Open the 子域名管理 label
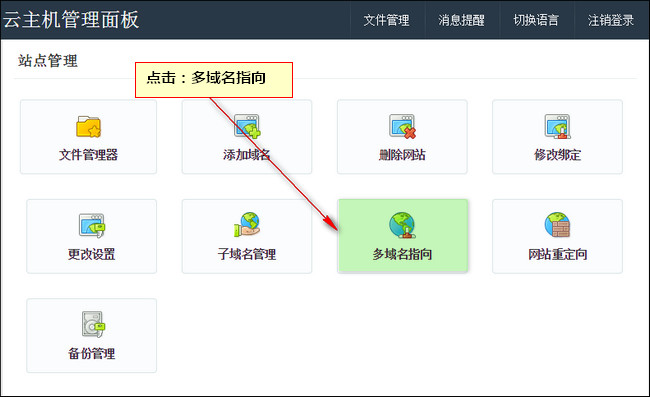 click(247, 254)
